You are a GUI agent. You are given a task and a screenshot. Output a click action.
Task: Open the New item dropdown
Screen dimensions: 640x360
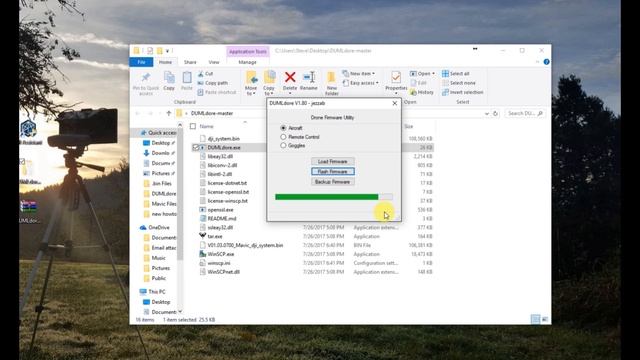358,73
